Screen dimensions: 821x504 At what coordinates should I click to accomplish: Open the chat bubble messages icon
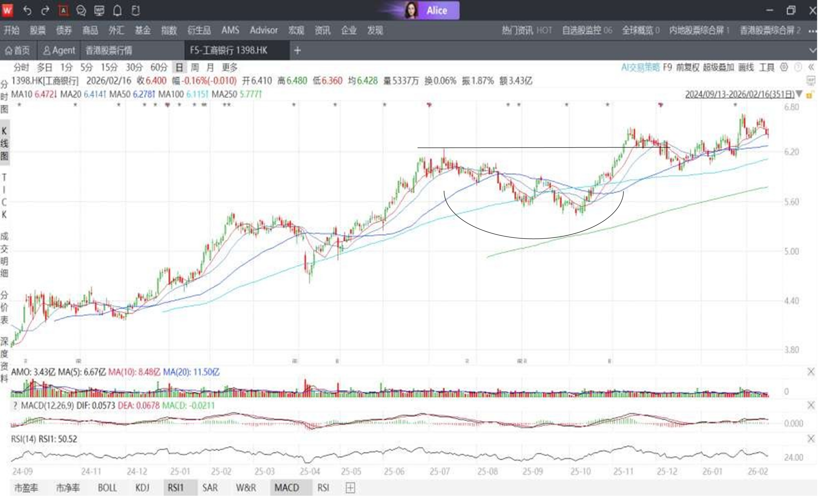point(81,11)
